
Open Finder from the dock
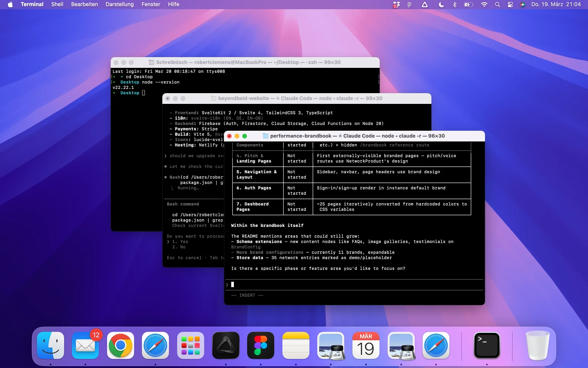(51, 345)
